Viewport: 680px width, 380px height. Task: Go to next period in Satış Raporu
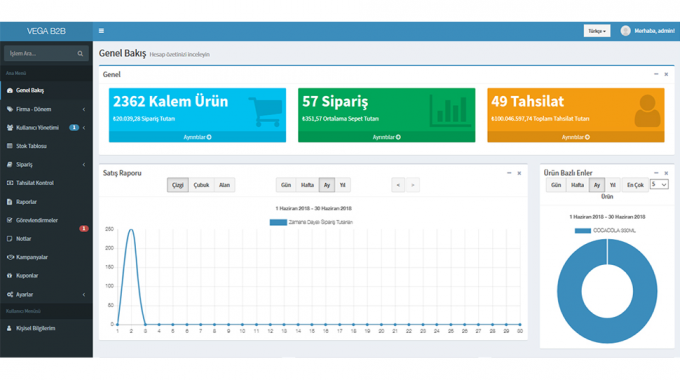point(412,185)
